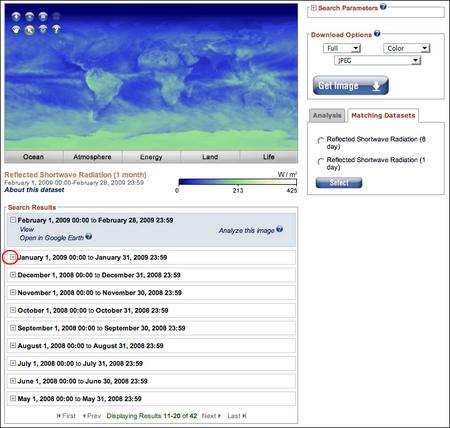450x428 pixels.
Task: Expand the January 1, 2009 search result
Action: [x=13, y=257]
